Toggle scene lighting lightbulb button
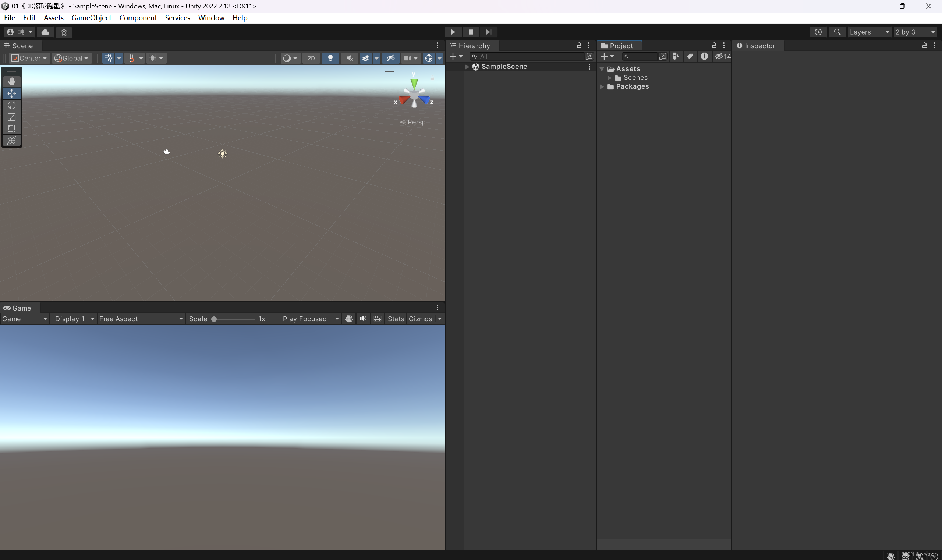Image resolution: width=942 pixels, height=560 pixels. click(330, 58)
